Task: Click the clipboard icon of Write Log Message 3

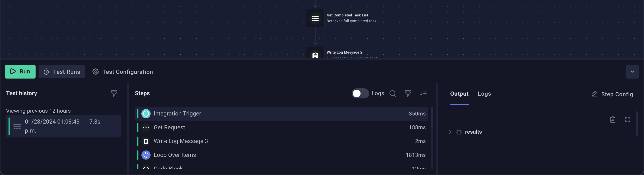Action: pyautogui.click(x=146, y=141)
